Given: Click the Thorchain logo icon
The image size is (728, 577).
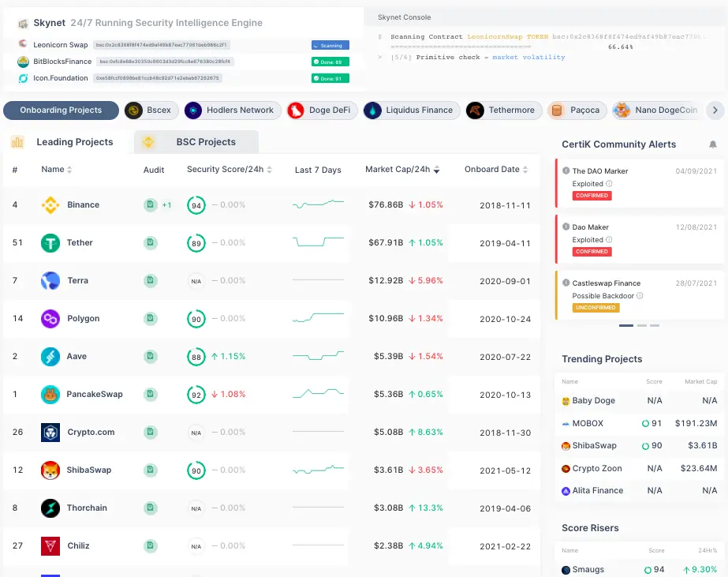Looking at the screenshot, I should 50,508.
